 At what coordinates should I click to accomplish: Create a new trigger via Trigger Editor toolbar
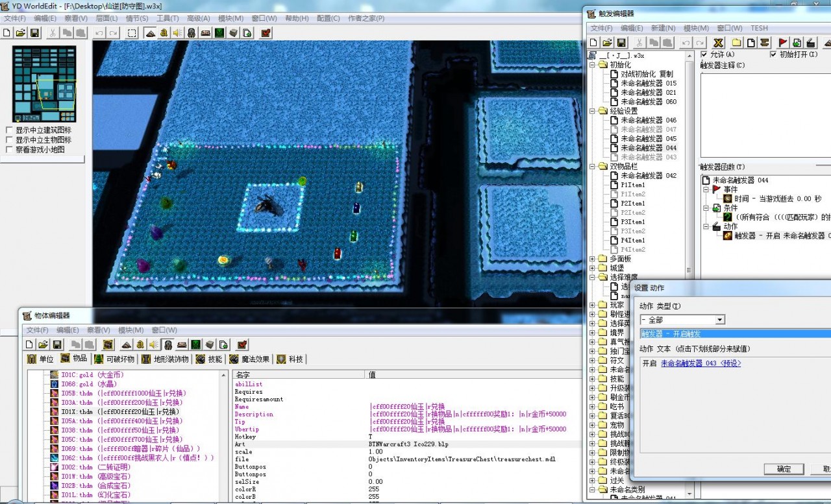point(751,43)
